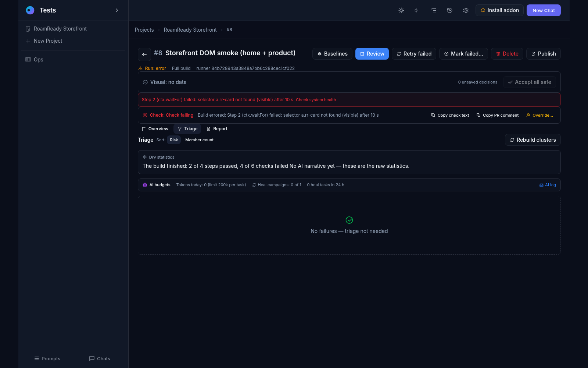The image size is (588, 368).
Task: Switch to the Report tab
Action: pos(217,129)
